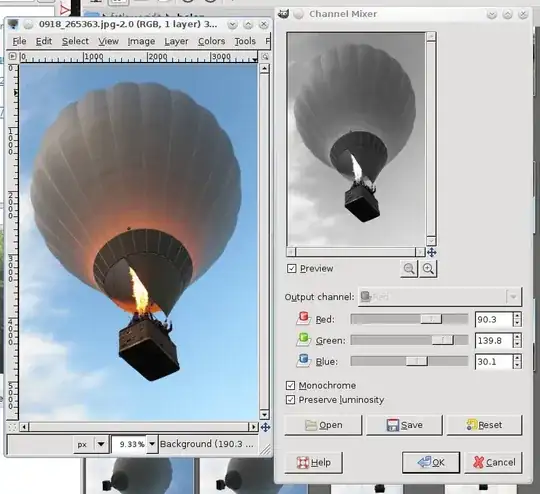Click the Red value input field
The width and height of the screenshot is (540, 494).
[494, 319]
